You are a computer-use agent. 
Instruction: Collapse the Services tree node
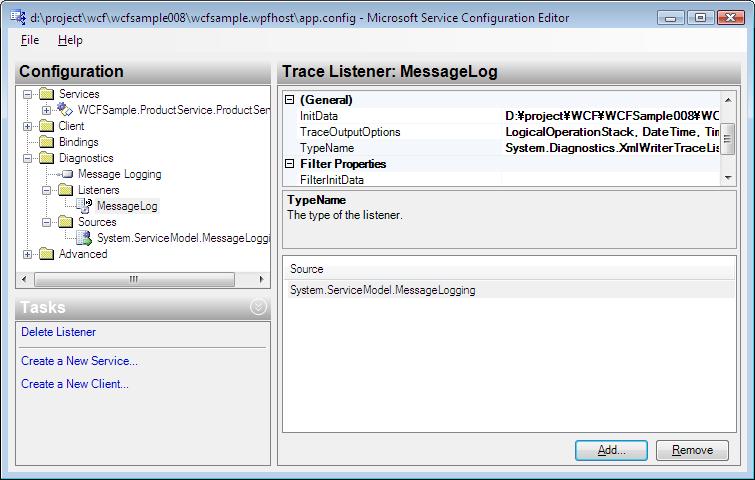[28, 94]
